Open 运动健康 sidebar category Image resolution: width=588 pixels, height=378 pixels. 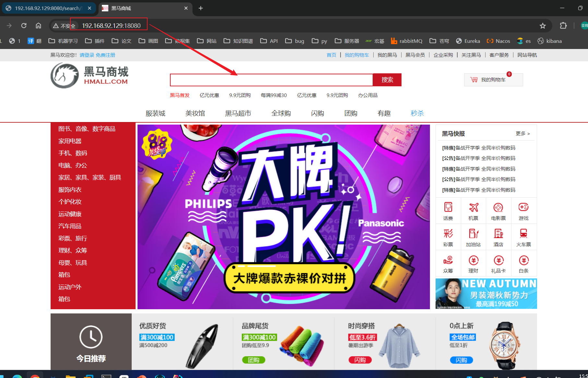(x=70, y=214)
